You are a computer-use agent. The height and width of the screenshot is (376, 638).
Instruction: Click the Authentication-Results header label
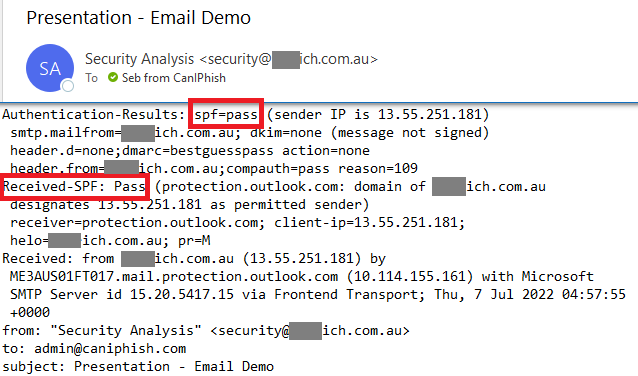(x=94, y=114)
